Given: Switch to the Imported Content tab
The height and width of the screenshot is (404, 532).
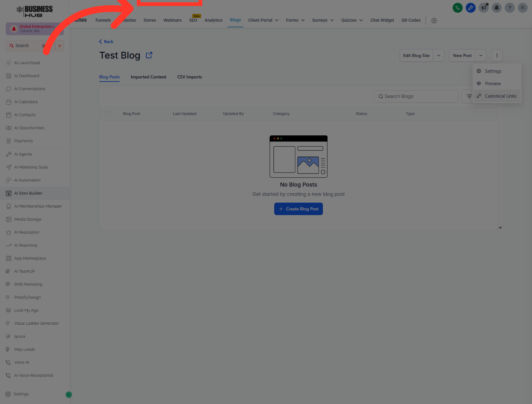Looking at the screenshot, I should point(148,77).
